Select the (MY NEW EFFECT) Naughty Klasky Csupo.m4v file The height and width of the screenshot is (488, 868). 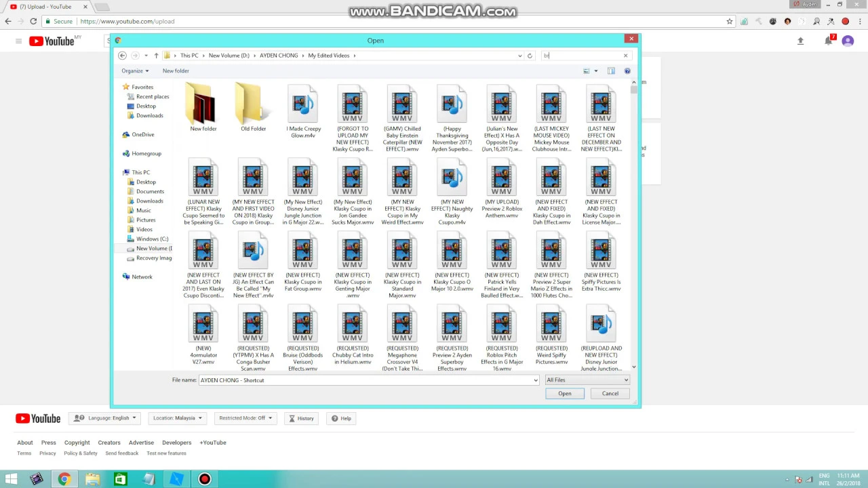[x=452, y=192]
